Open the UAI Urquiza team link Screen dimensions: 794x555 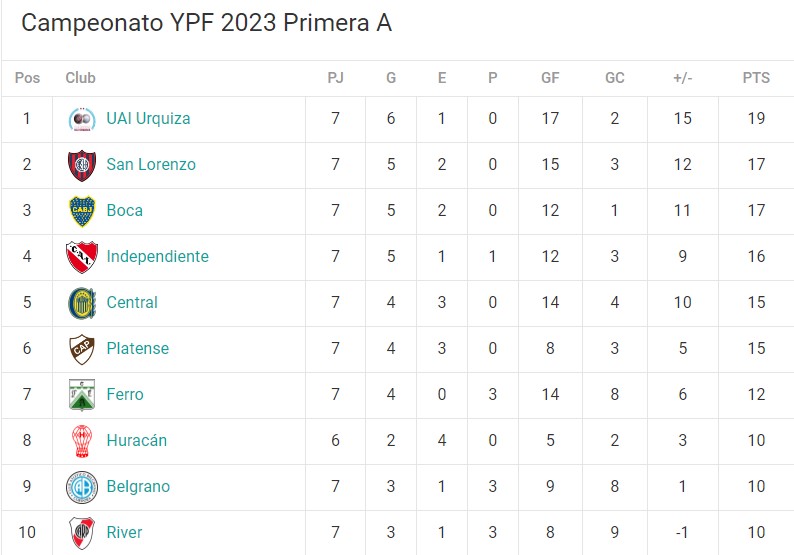pyautogui.click(x=148, y=118)
